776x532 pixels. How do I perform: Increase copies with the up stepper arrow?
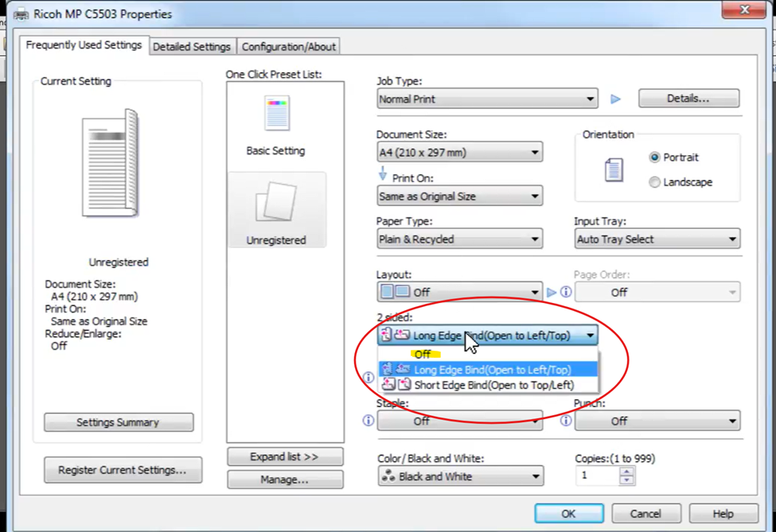626,472
